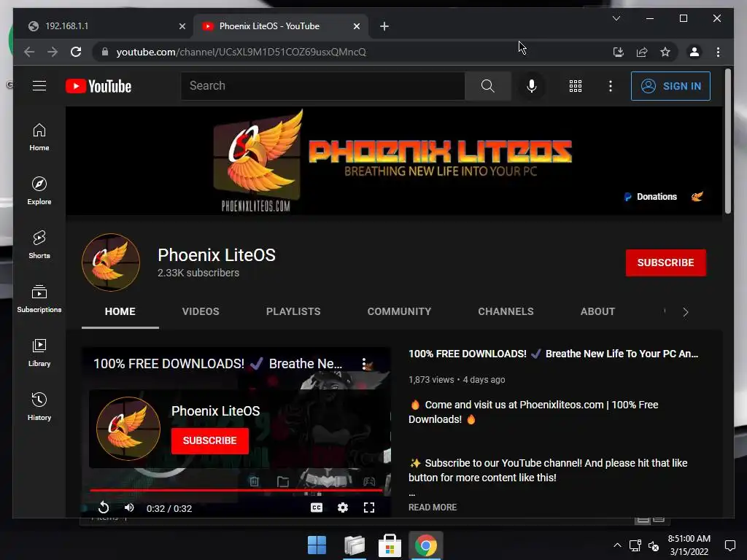Screen dimensions: 747x560
Task: Activate voice search microphone
Action: (532, 86)
